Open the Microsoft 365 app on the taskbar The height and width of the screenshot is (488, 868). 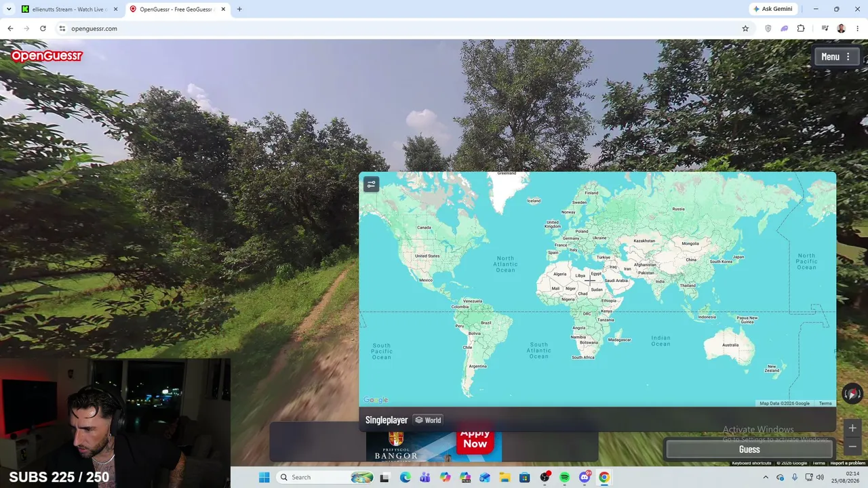coord(465,477)
